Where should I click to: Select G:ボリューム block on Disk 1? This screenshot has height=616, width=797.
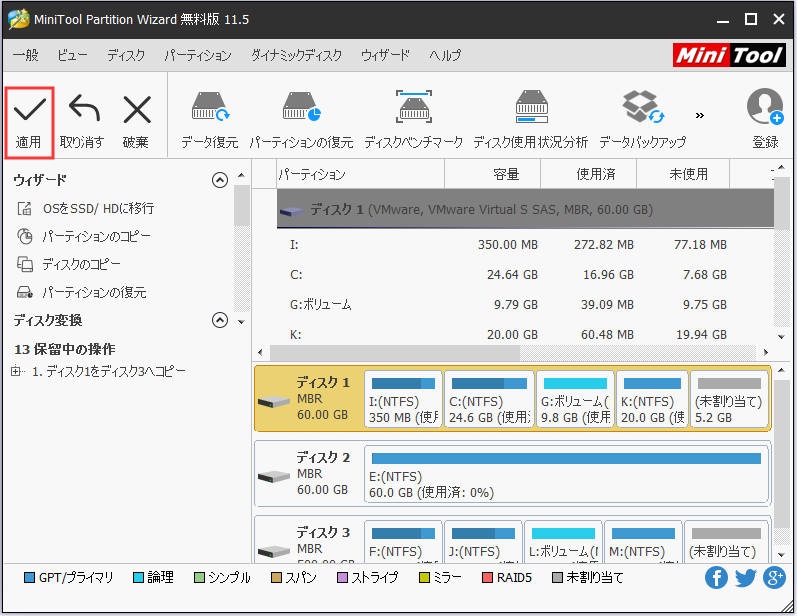click(x=575, y=399)
